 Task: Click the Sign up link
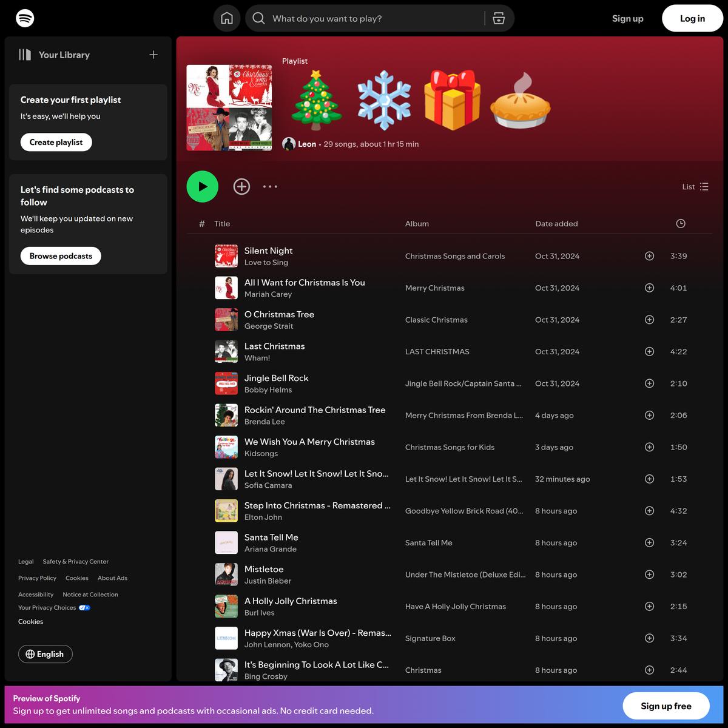point(627,18)
